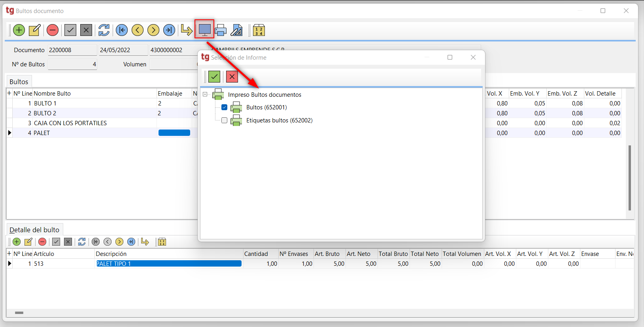
Task: Go to previous detail line
Action: coord(108,242)
